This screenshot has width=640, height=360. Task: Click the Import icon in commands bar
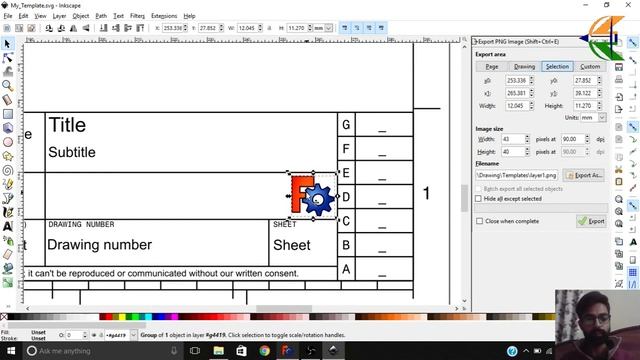tap(619, 97)
